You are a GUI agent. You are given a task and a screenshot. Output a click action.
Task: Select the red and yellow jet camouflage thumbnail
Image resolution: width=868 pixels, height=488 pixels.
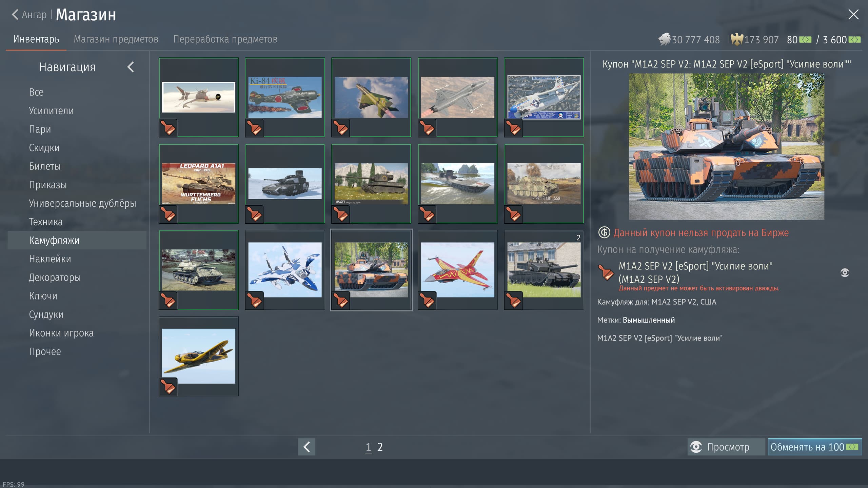click(x=457, y=269)
